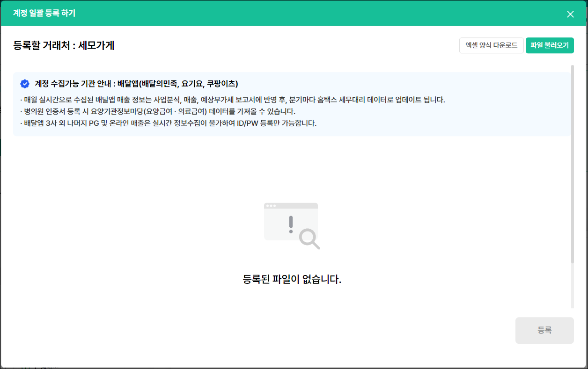Click the blue verified checkmark badge icon
This screenshot has width=588, height=369.
(25, 84)
